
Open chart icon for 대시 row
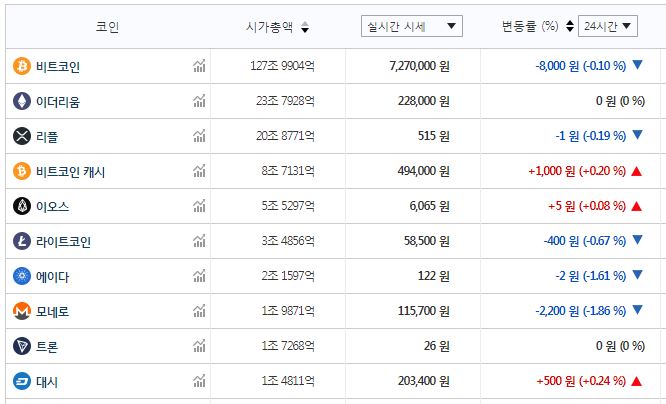click(199, 381)
